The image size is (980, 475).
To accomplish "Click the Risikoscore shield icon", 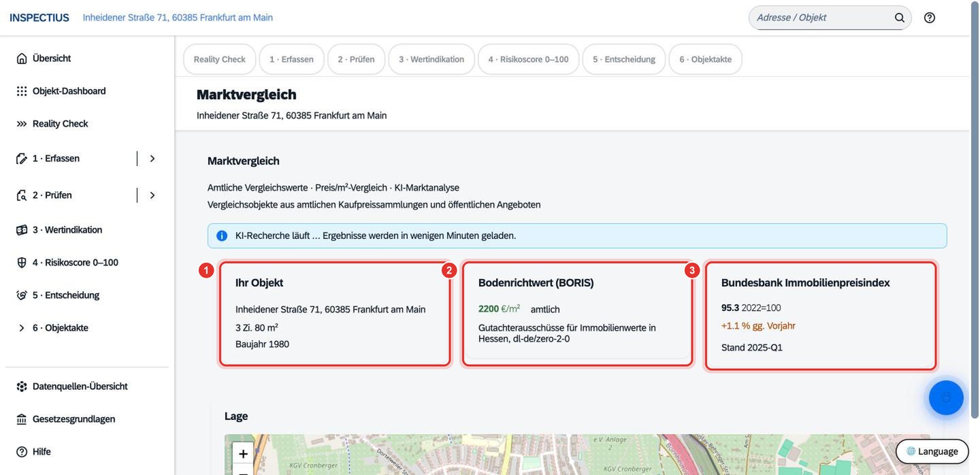I will [22, 263].
